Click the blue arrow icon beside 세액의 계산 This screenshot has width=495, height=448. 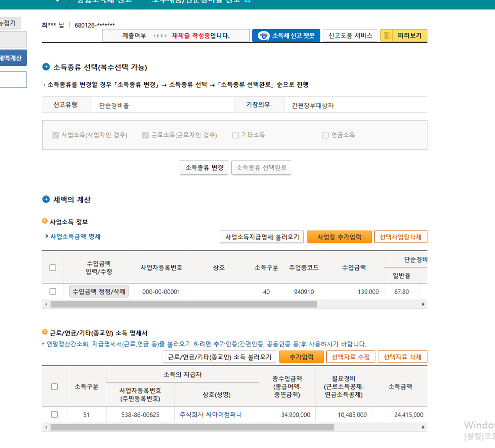(47, 199)
